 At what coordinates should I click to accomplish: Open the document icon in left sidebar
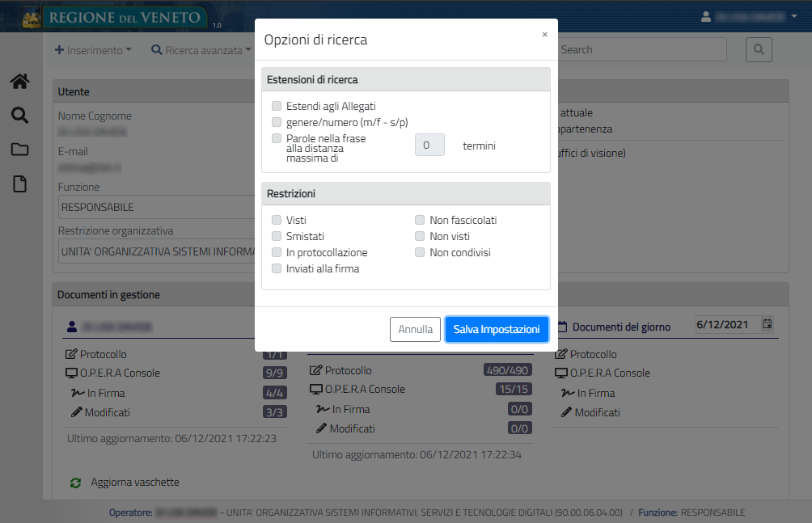19,183
